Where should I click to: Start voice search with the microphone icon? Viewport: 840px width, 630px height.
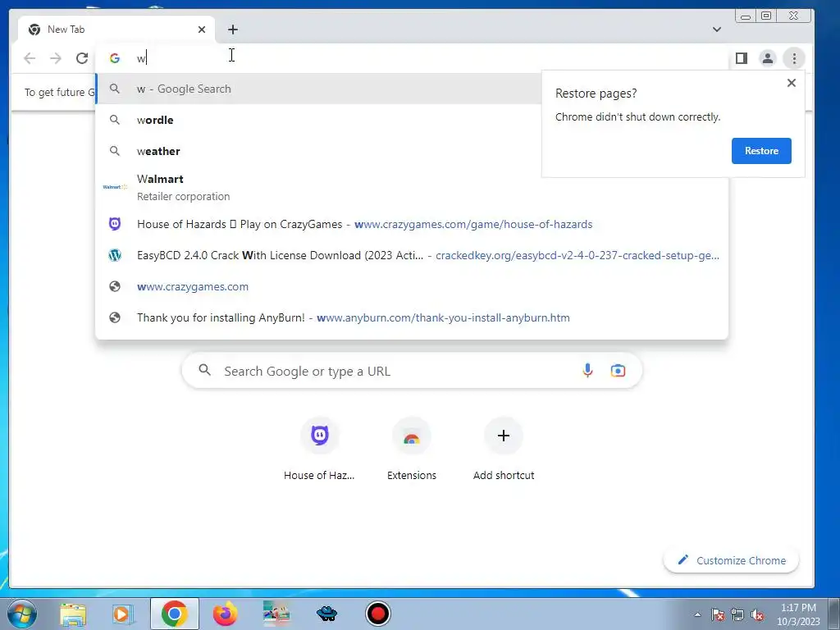[x=587, y=370]
